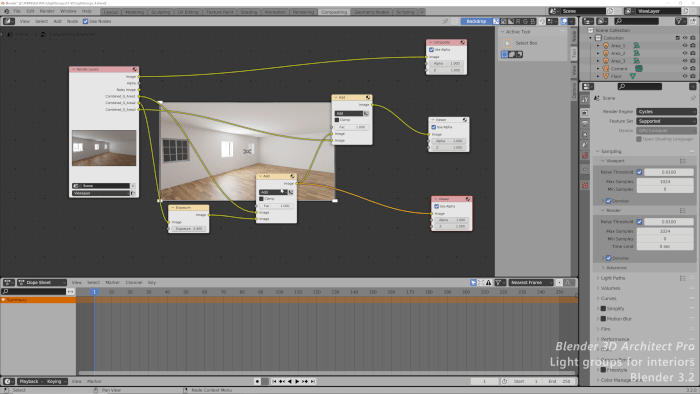Pin the node editor with pin icon

coord(445,21)
